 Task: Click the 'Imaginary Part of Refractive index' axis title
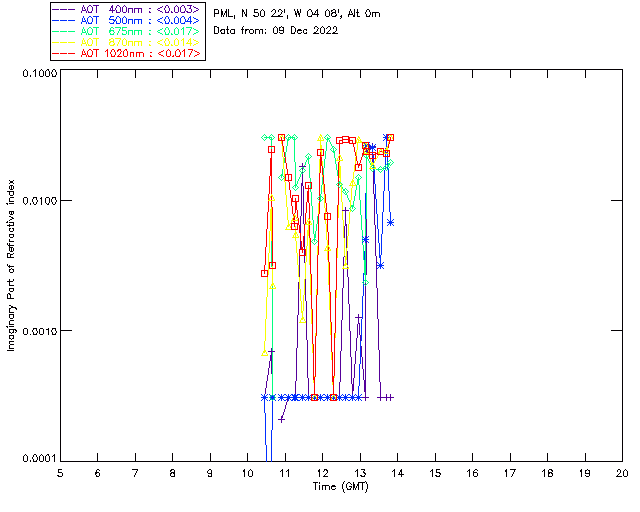click(x=11, y=265)
